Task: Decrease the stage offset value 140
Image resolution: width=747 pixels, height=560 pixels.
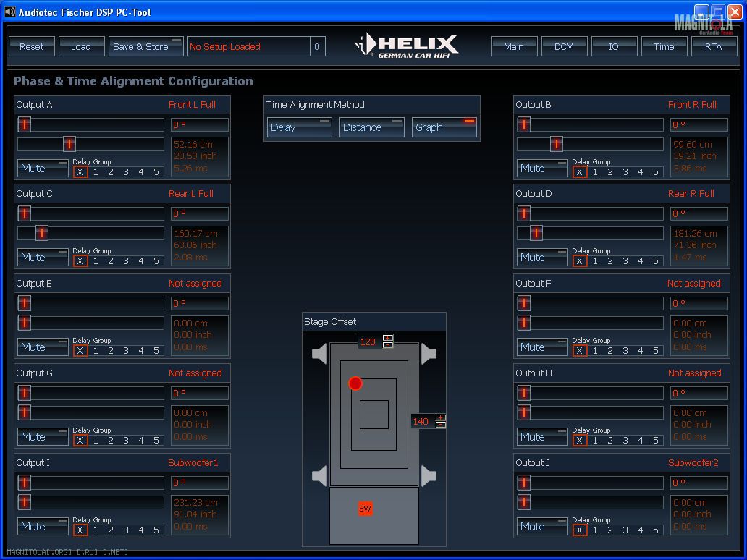Action: [441, 424]
